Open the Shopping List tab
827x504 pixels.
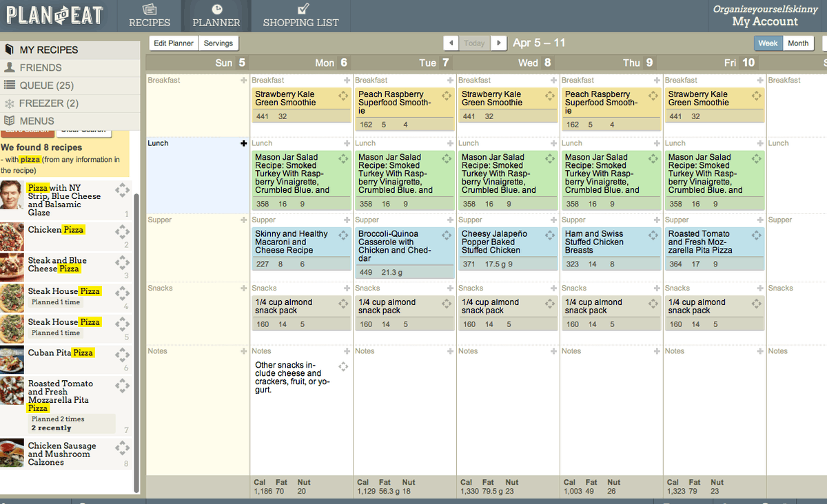pos(300,15)
